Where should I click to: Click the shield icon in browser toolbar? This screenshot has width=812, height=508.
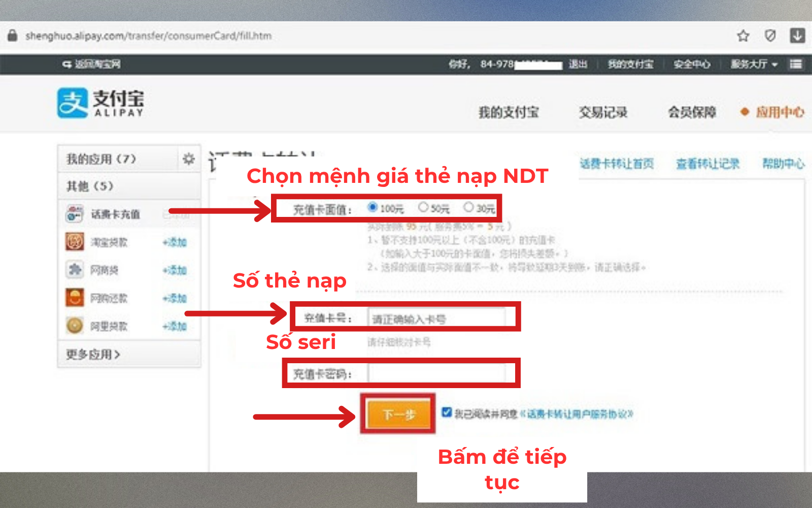[770, 36]
